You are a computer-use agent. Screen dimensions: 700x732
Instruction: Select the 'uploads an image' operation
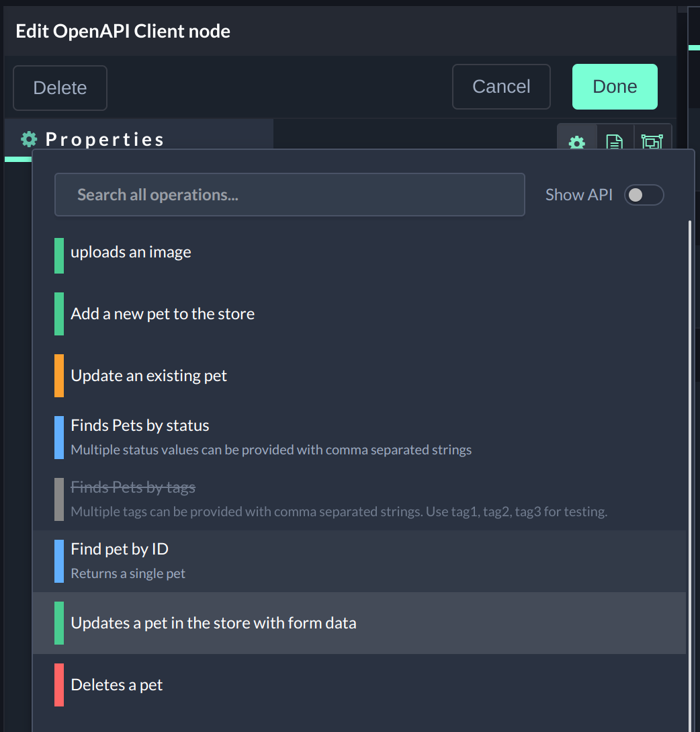coord(131,252)
